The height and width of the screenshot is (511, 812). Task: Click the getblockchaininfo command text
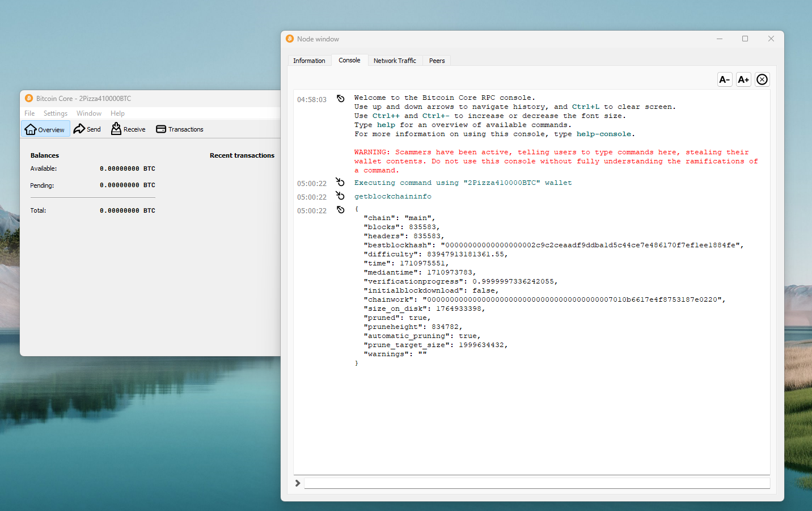click(393, 196)
